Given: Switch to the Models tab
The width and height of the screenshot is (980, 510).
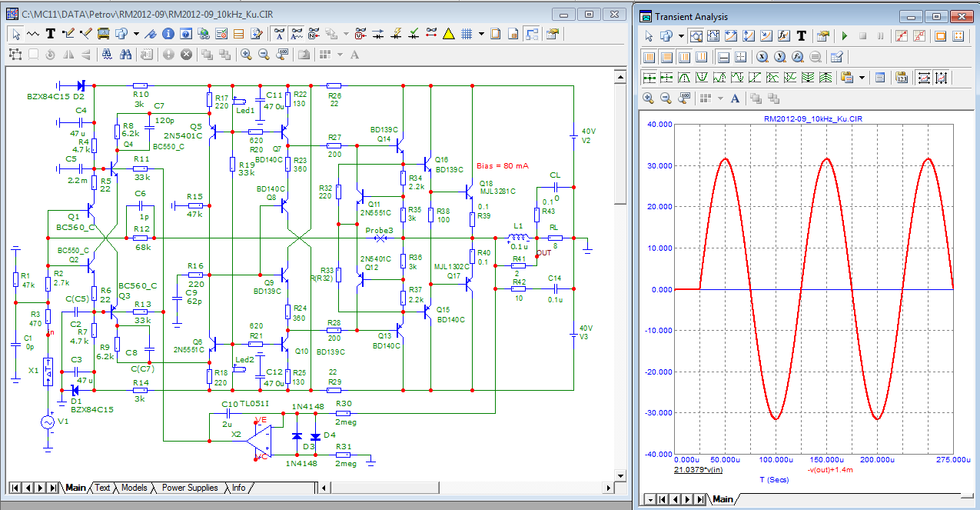Looking at the screenshot, I should click(134, 488).
